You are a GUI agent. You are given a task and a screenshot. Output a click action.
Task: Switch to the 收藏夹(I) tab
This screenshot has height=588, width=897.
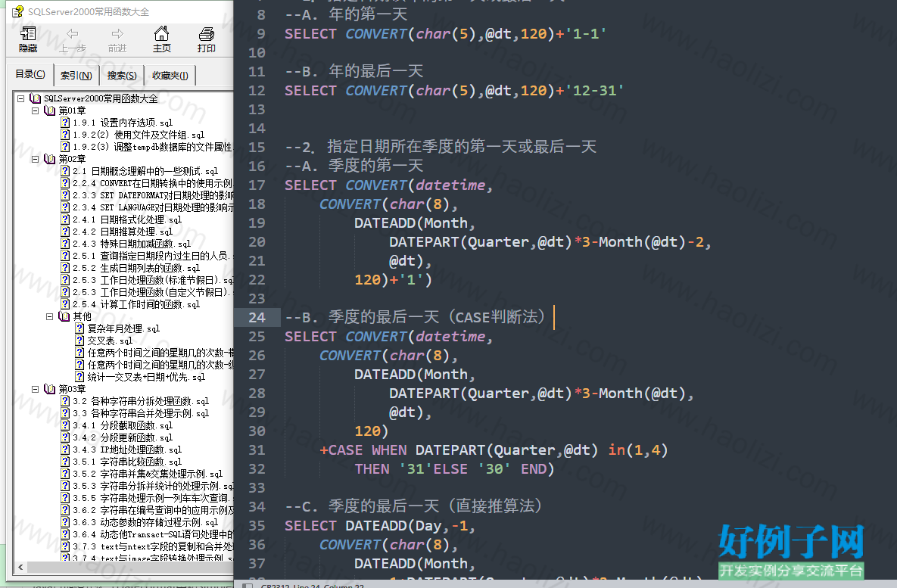170,76
